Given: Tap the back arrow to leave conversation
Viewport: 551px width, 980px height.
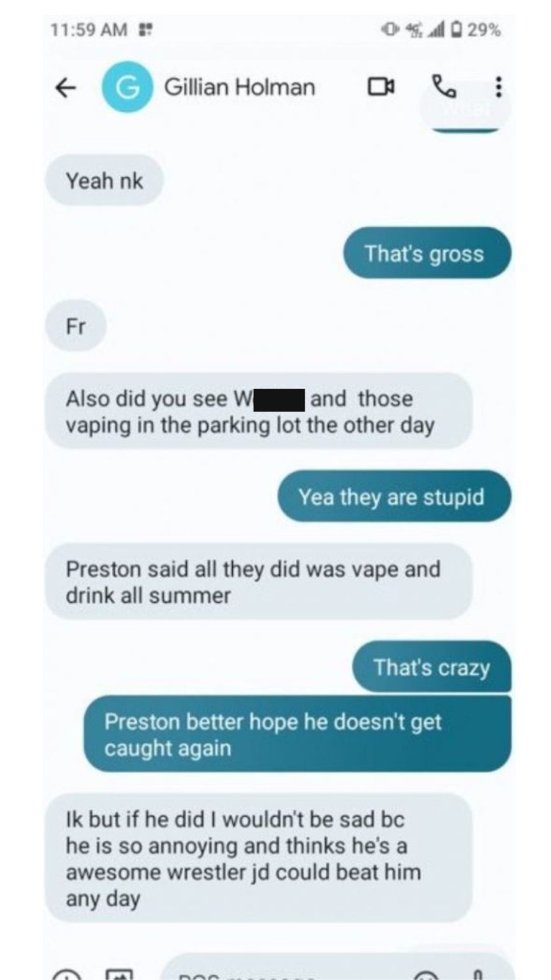Looking at the screenshot, I should tap(66, 87).
